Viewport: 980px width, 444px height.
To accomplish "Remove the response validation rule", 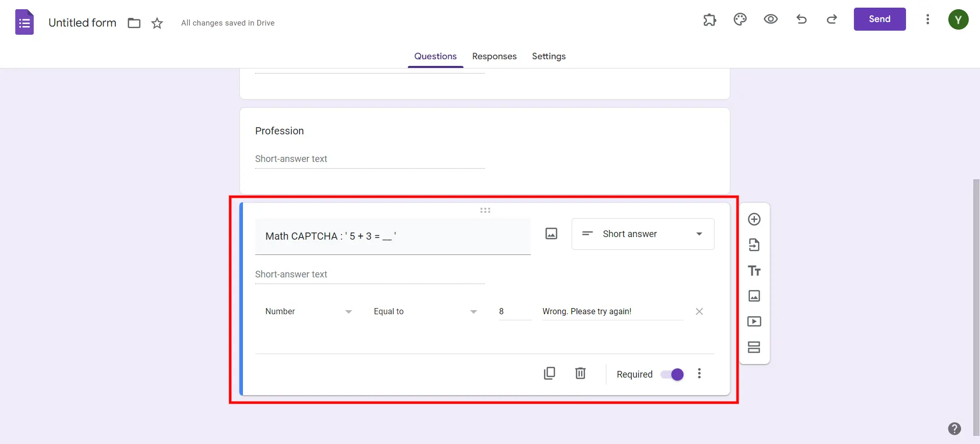I will tap(699, 311).
